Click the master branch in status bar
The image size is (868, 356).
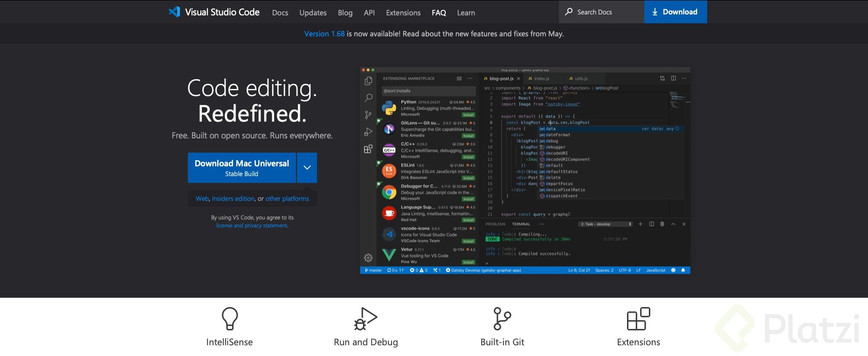click(373, 270)
